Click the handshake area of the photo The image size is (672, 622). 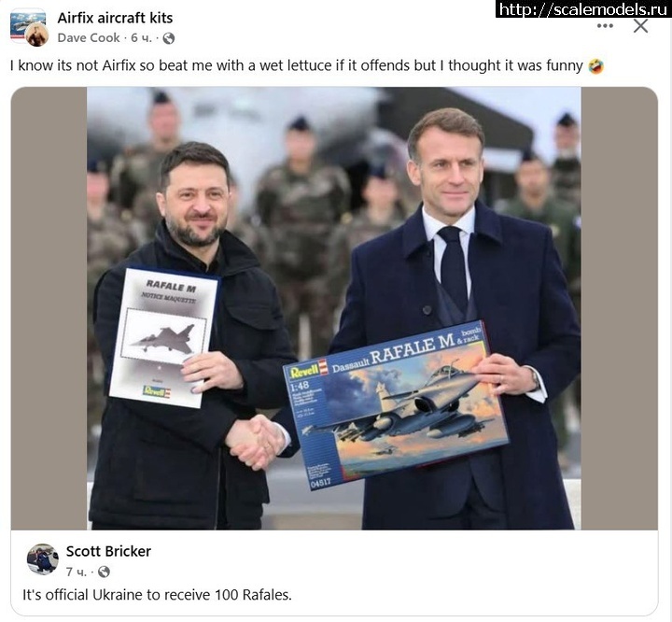pos(256,442)
